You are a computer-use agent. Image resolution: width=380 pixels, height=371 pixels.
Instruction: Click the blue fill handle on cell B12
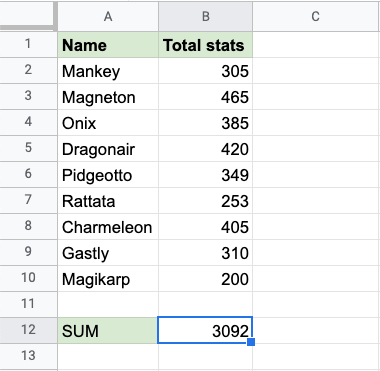pyautogui.click(x=251, y=342)
